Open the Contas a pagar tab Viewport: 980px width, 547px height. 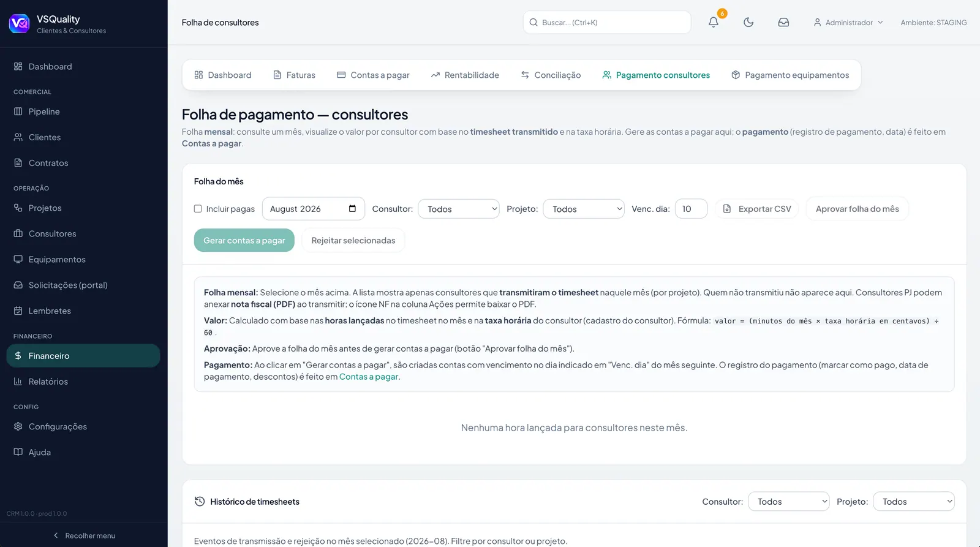coord(373,75)
